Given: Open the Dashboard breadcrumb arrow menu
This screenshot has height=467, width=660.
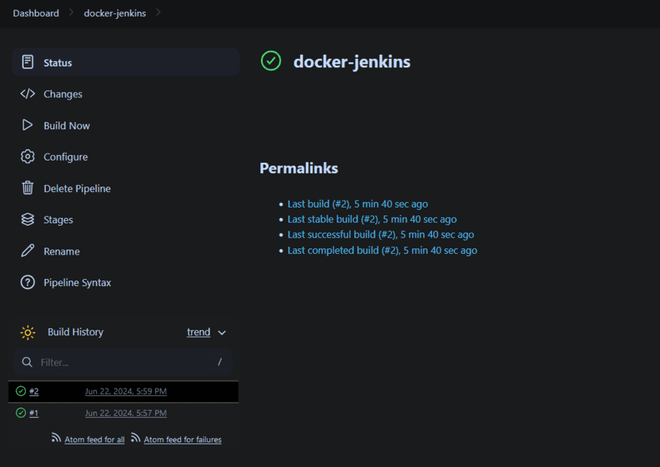Looking at the screenshot, I should point(71,13).
